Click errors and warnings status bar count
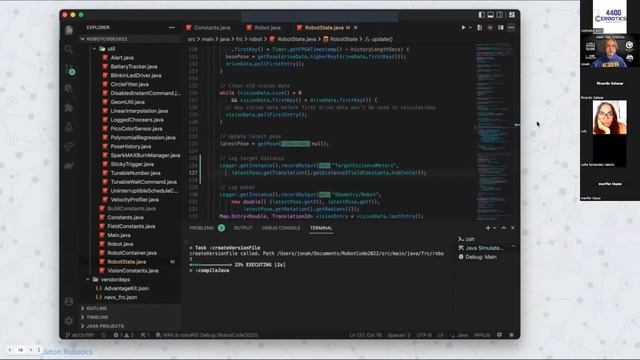Viewport: 640px width, 360px height. 124,335
